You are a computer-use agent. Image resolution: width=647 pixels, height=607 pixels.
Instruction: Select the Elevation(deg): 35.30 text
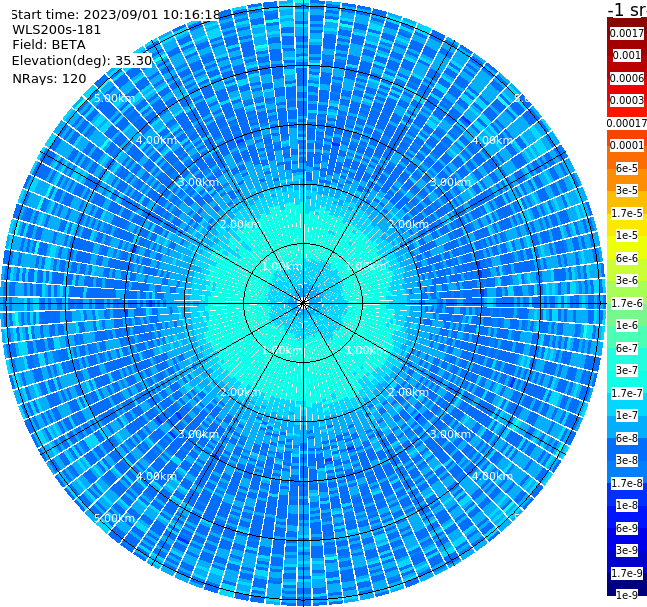82,61
